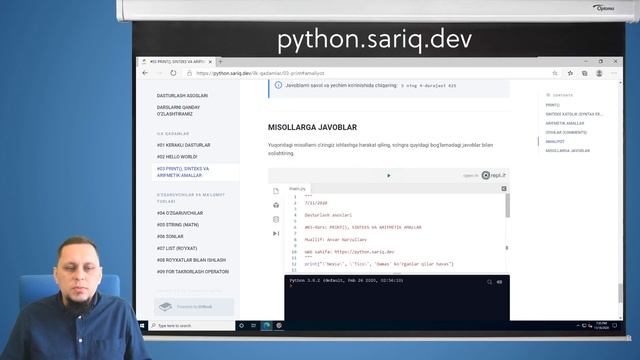
Task: Open #07 LIST (RO'YXAT) lesson
Action: coord(177,249)
